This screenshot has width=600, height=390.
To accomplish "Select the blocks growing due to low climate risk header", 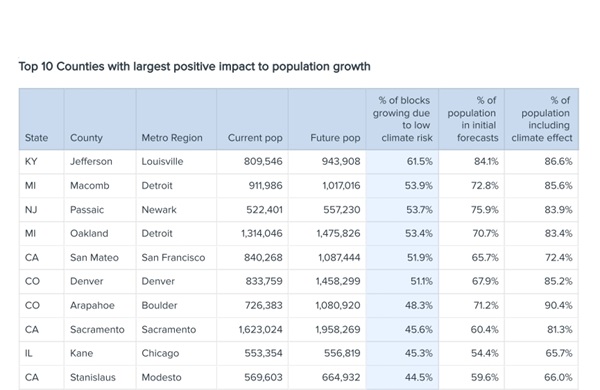I will click(403, 119).
